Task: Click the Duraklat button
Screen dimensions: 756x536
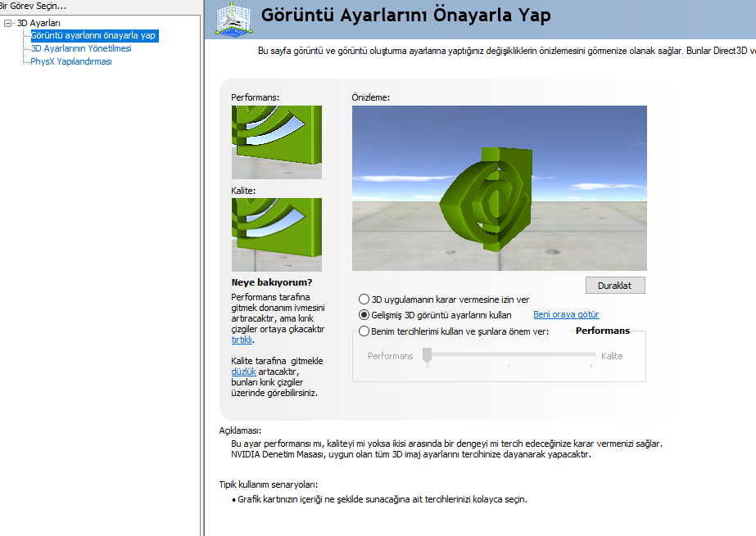Action: 615,285
